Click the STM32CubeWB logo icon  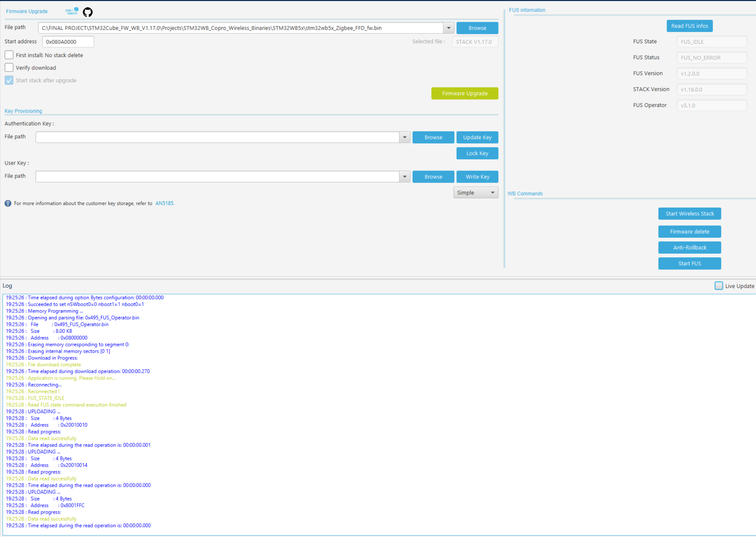pyautogui.click(x=72, y=11)
